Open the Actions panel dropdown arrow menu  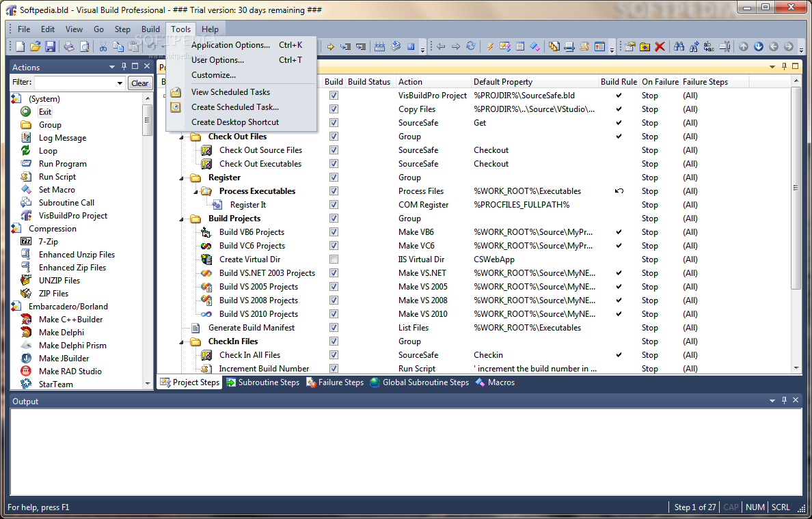112,66
